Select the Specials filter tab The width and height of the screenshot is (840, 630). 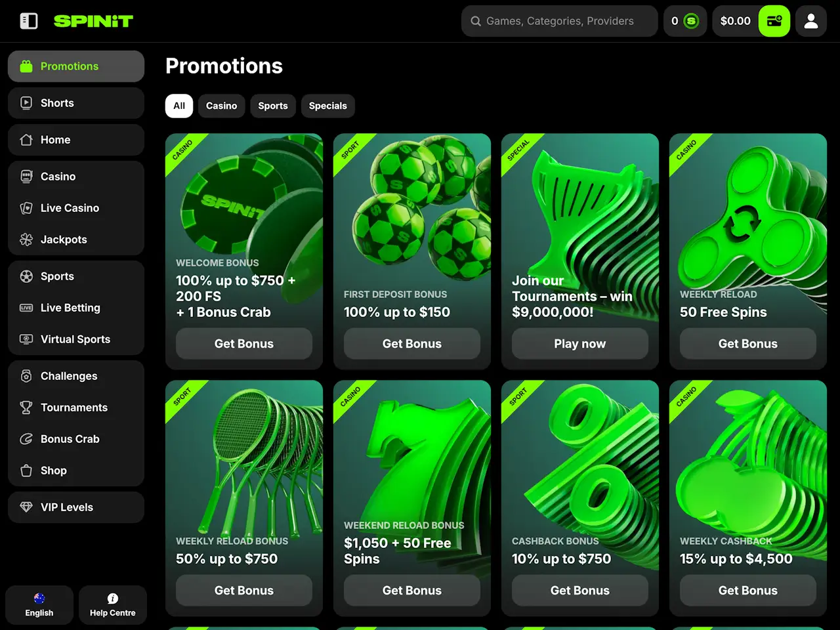click(x=327, y=106)
